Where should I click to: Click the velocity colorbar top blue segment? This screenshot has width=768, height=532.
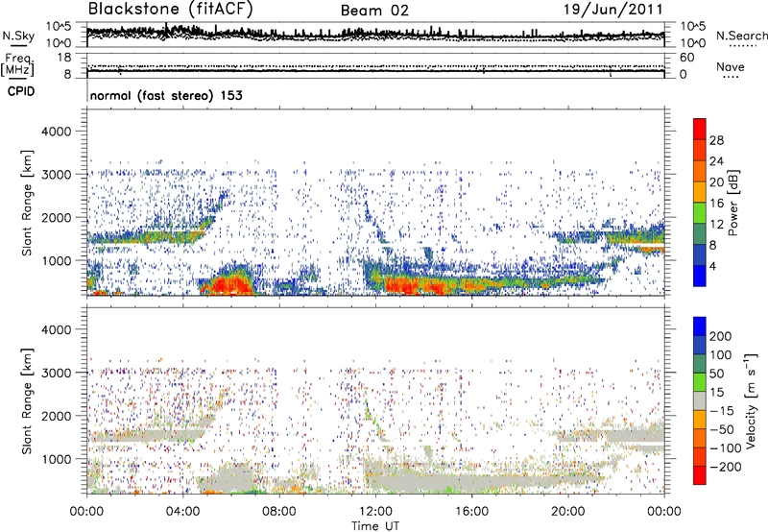coord(700,326)
